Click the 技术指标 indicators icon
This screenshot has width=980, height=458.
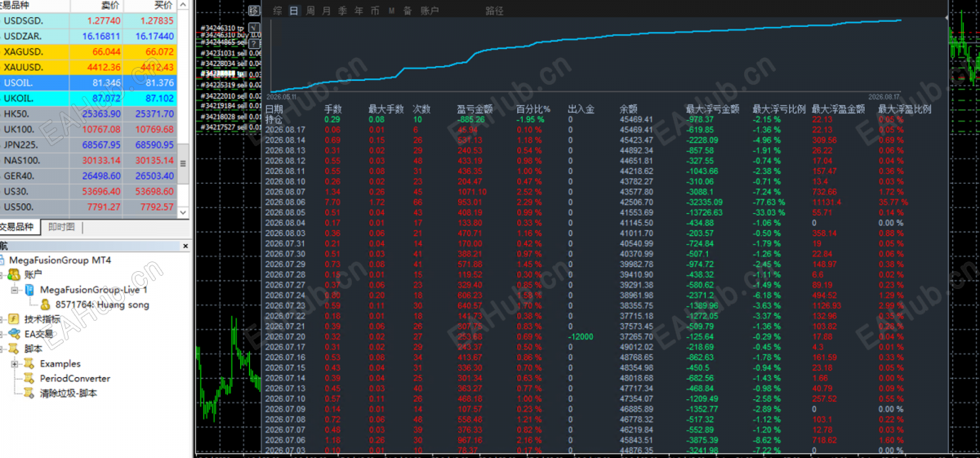(x=15, y=319)
